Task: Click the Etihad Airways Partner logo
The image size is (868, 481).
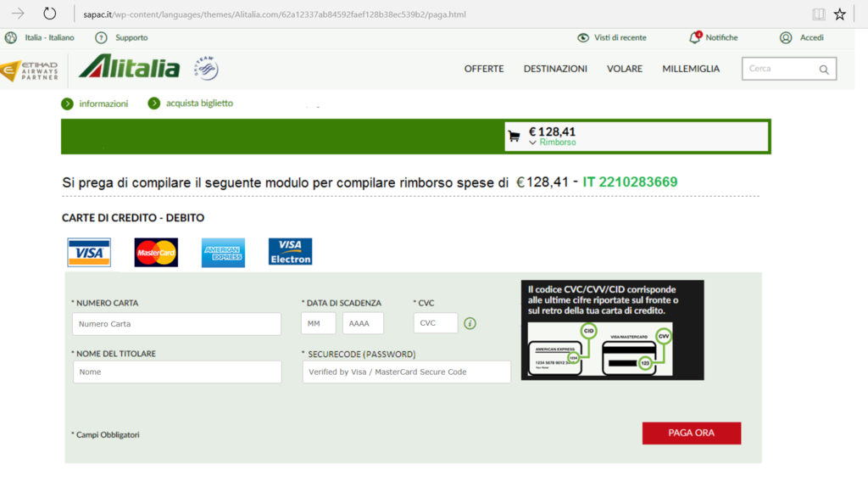Action: (x=30, y=71)
